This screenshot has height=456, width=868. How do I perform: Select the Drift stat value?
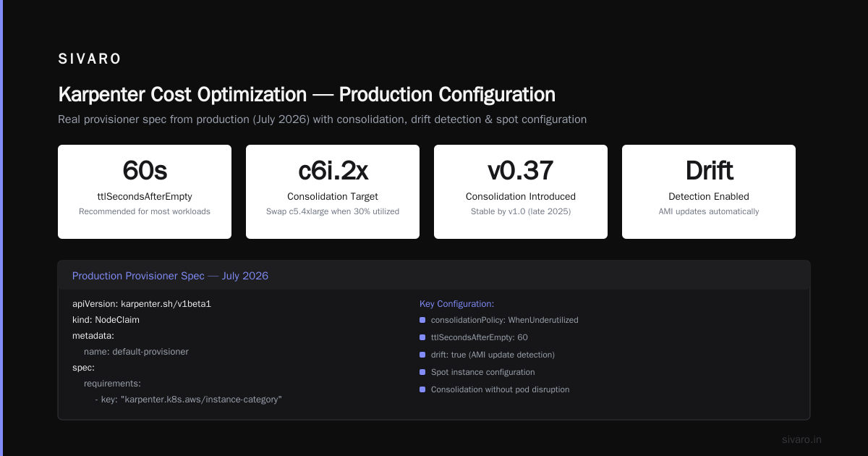pyautogui.click(x=709, y=171)
